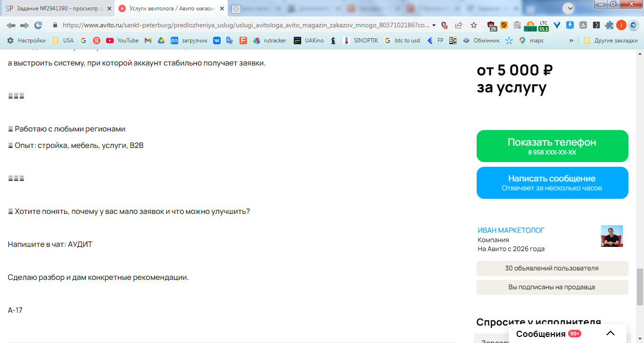
Task: Expand the hidden bookmarks chevron
Action: [x=571, y=41]
